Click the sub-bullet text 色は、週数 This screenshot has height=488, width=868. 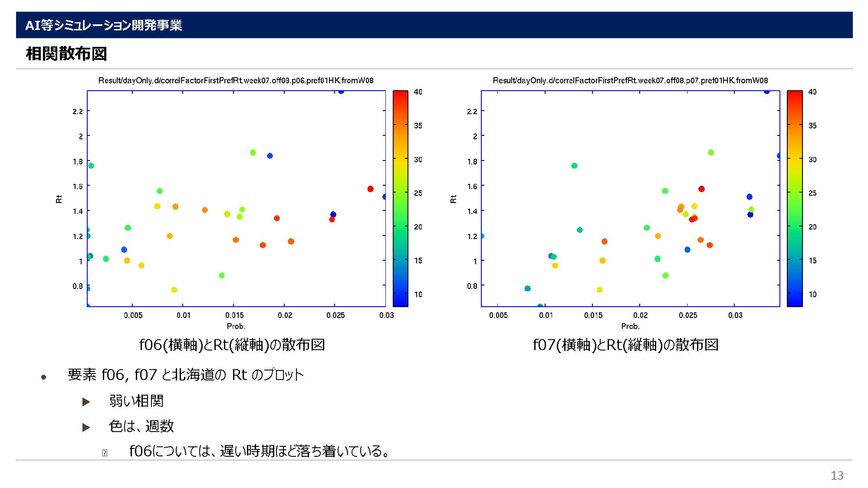coord(141,426)
